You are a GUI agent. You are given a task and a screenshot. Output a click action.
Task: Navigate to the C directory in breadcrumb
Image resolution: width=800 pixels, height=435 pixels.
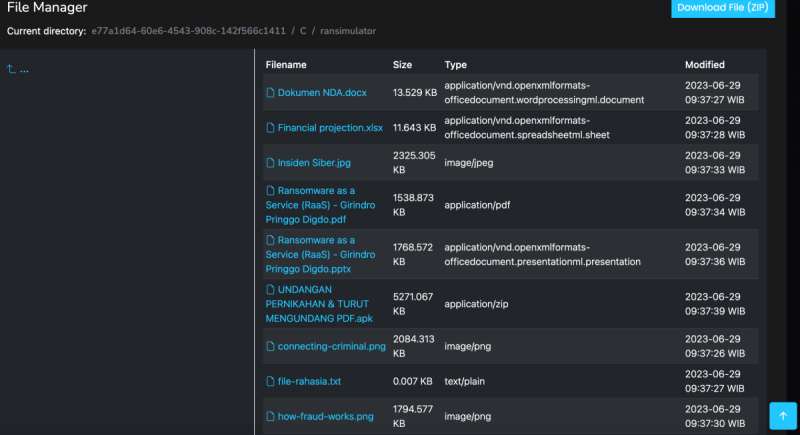[303, 31]
